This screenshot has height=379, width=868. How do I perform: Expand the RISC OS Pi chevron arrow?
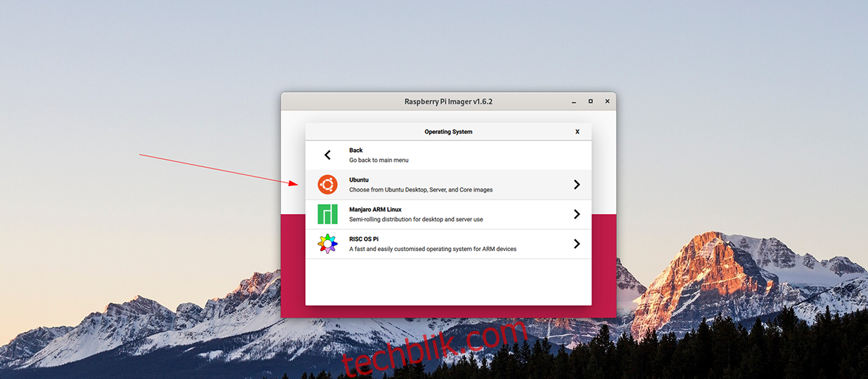coord(576,244)
